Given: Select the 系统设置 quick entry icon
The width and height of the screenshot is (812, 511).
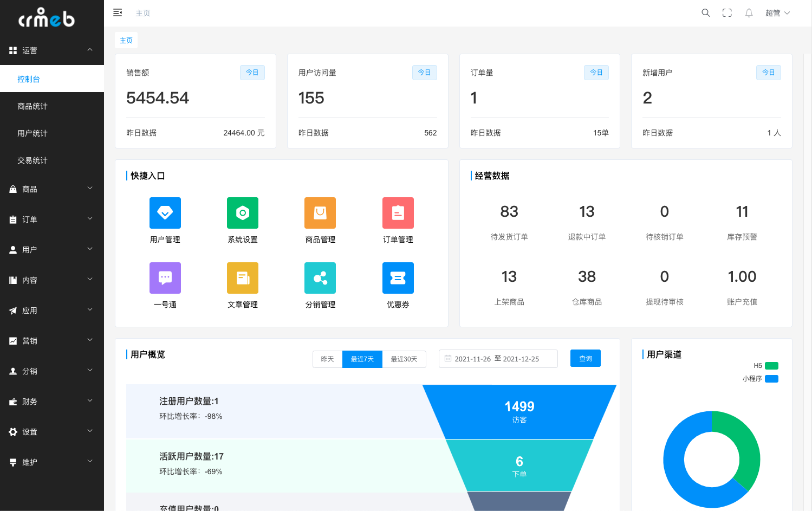Looking at the screenshot, I should click(x=242, y=213).
